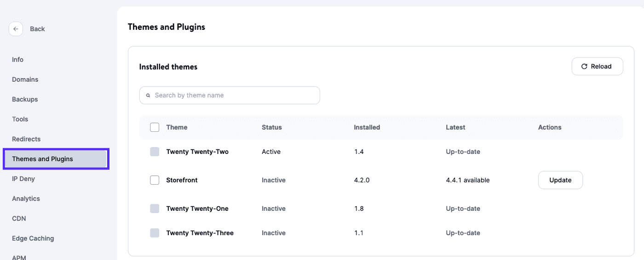Image resolution: width=644 pixels, height=260 pixels.
Task: Navigate to Redirects
Action: 26,139
